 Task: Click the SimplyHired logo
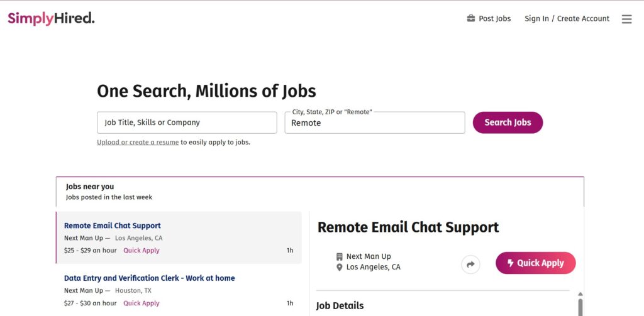click(51, 18)
